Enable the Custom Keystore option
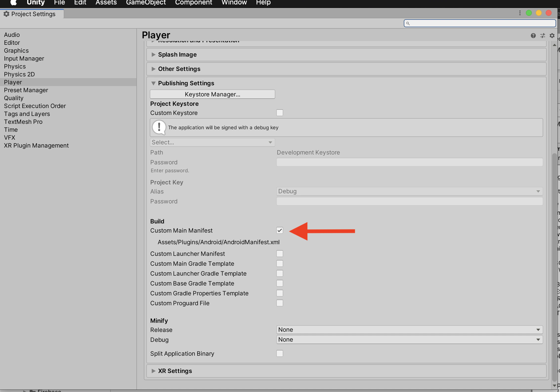The width and height of the screenshot is (560, 392). pos(280,112)
